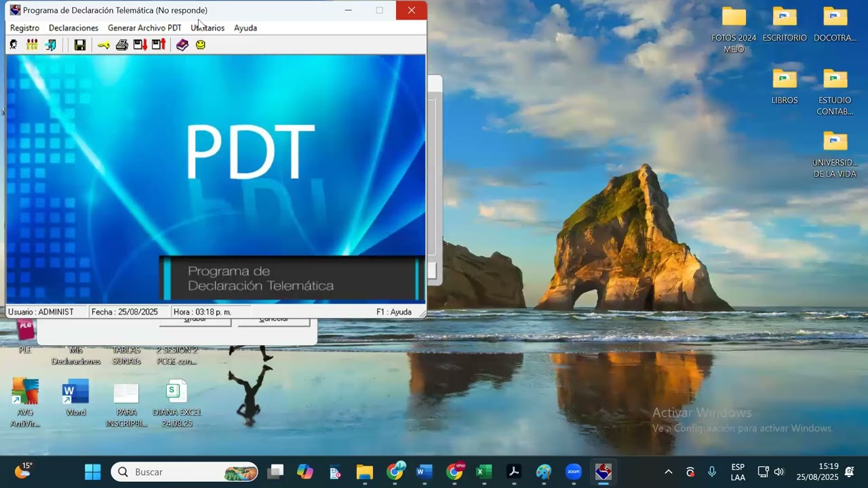Open Excel from the taskbar

pos(484,472)
